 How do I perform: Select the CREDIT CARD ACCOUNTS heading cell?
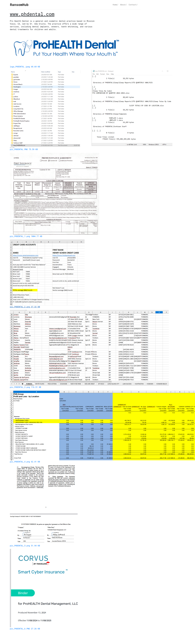(x=24, y=245)
